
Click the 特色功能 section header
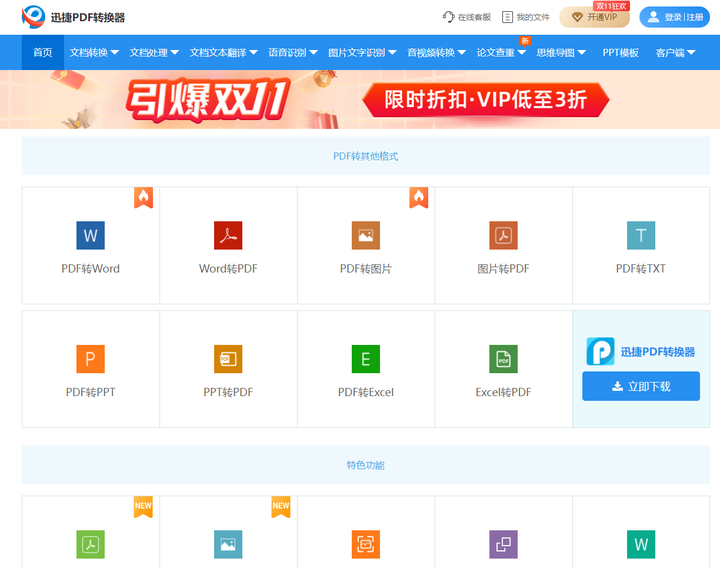[366, 465]
